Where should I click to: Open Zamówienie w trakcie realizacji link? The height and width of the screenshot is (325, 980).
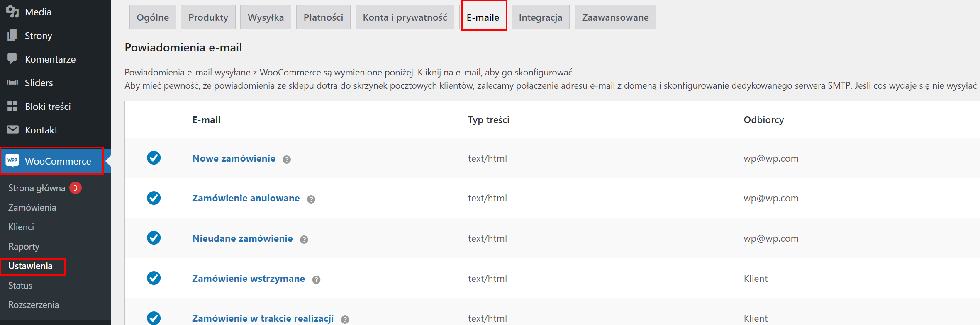[263, 318]
